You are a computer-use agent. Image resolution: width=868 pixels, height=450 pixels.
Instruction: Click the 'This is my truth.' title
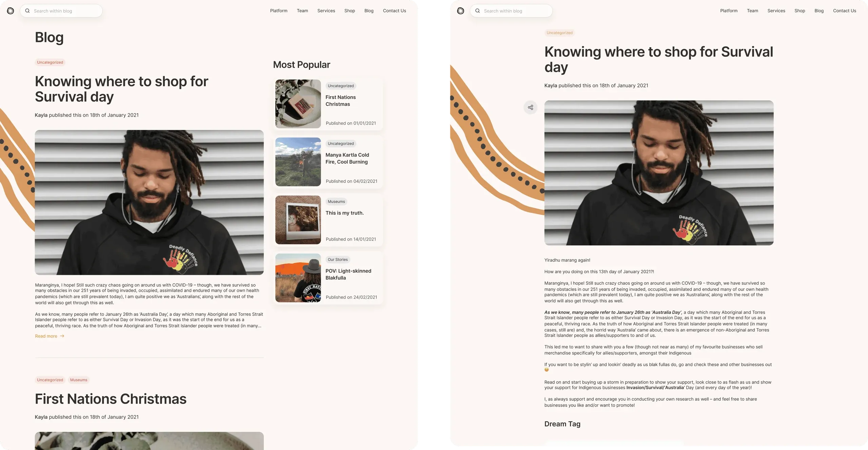click(344, 213)
